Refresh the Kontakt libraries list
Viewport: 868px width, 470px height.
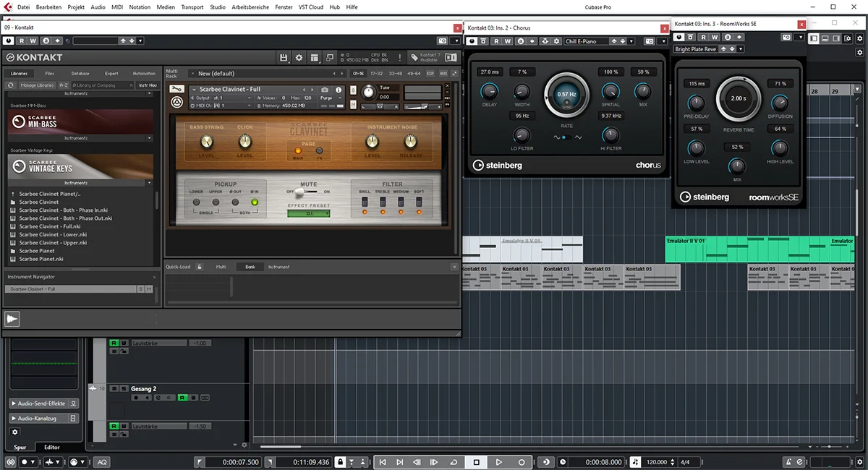(x=11, y=85)
